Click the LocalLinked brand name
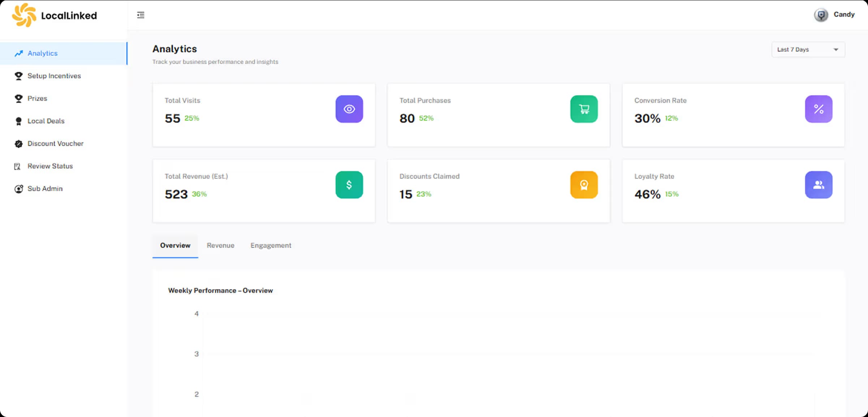Image resolution: width=868 pixels, height=417 pixels. 69,16
